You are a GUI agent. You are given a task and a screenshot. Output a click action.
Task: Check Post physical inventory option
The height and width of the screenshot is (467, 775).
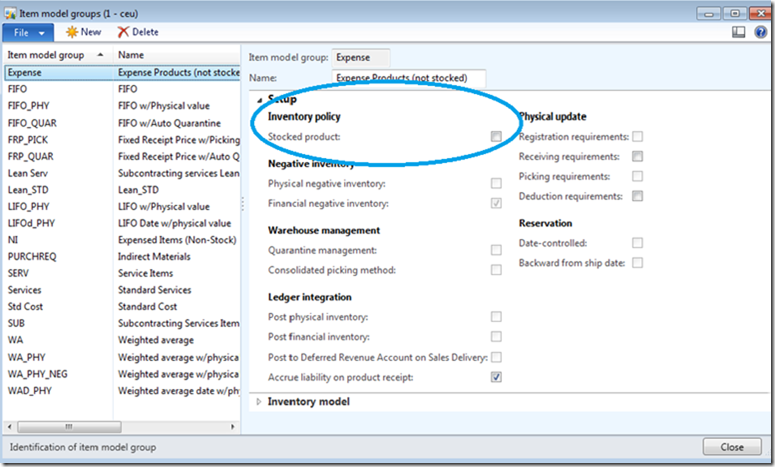pyautogui.click(x=496, y=317)
